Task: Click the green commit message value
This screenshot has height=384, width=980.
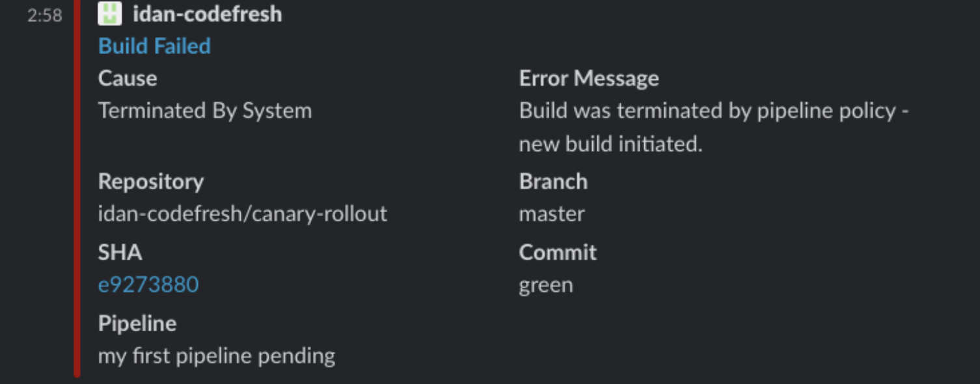Action: coord(546,285)
